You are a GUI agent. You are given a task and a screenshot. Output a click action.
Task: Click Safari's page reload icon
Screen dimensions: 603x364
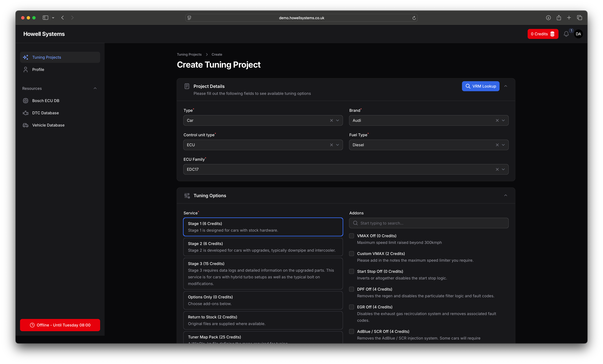(414, 18)
